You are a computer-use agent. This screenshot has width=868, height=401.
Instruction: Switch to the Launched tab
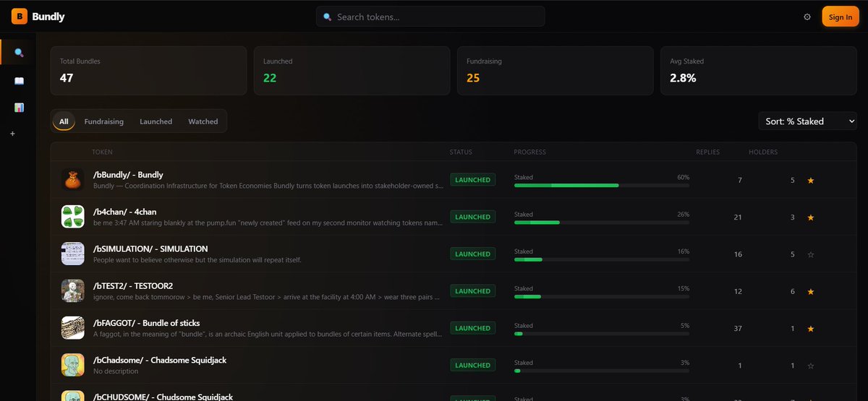pos(156,121)
